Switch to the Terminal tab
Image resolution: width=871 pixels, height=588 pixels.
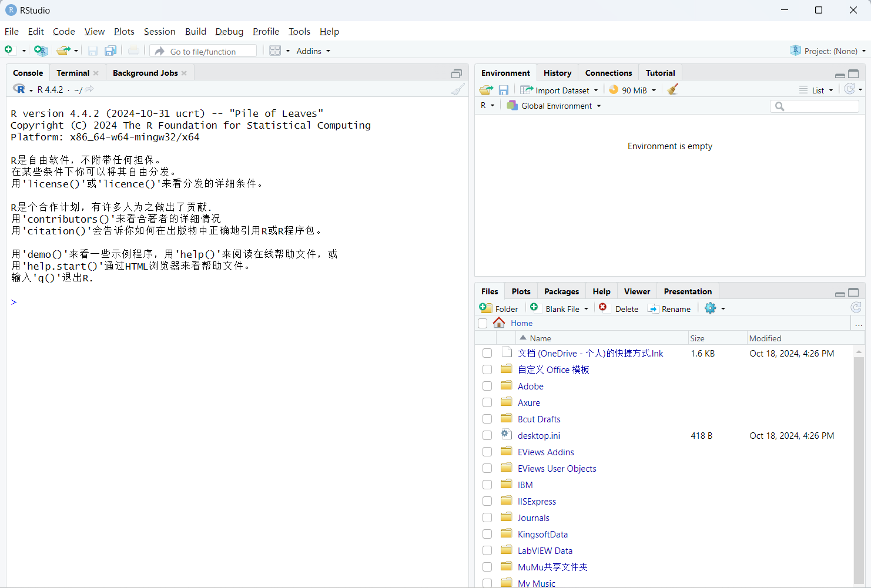[x=73, y=73]
